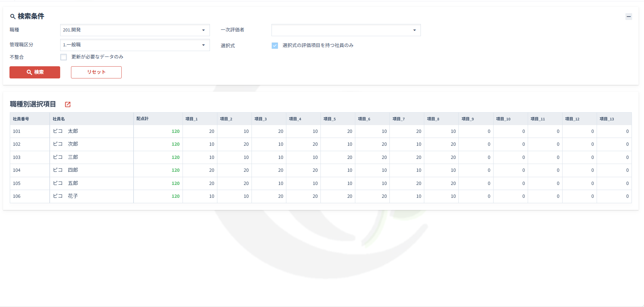Click the green 120 total for employee 103
644x307 pixels.
point(175,158)
